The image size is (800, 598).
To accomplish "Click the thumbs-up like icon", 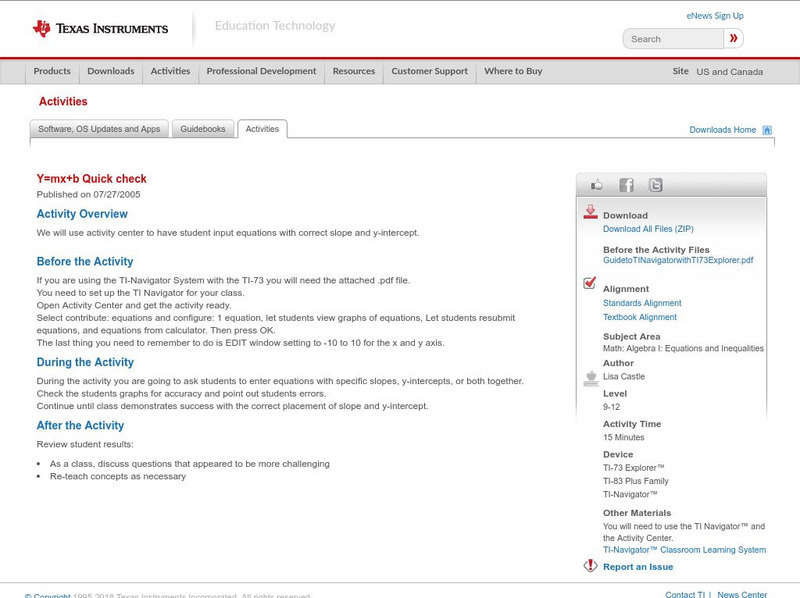I will coord(596,185).
